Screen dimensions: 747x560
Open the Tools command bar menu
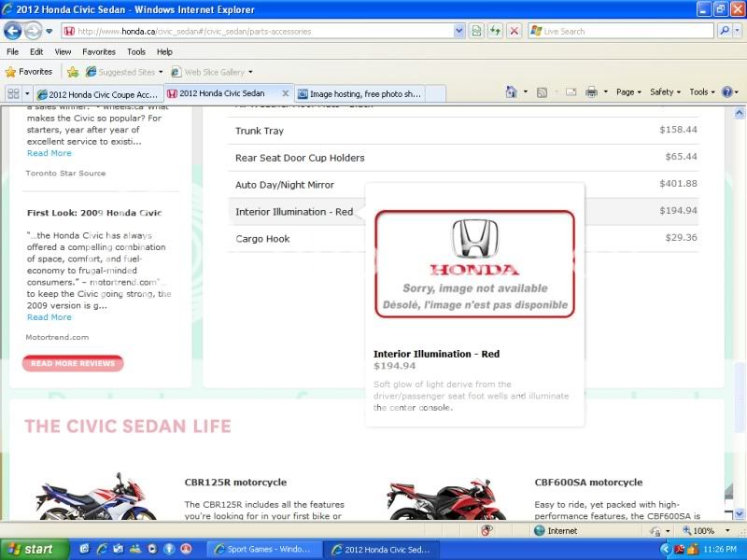pyautogui.click(x=702, y=91)
